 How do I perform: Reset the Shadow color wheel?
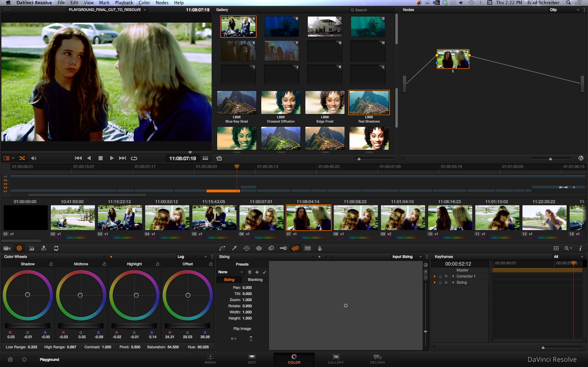(x=51, y=264)
